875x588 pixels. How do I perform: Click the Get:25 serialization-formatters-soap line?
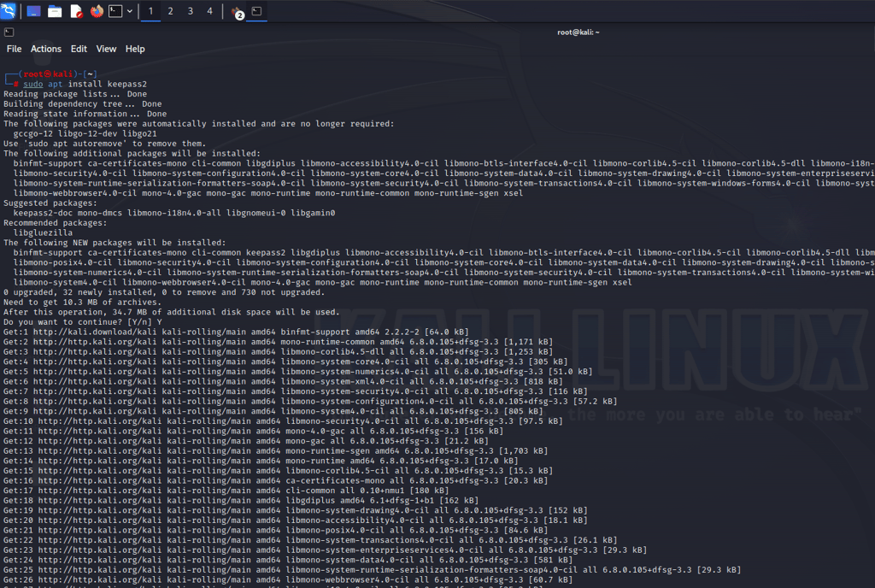tap(373, 570)
